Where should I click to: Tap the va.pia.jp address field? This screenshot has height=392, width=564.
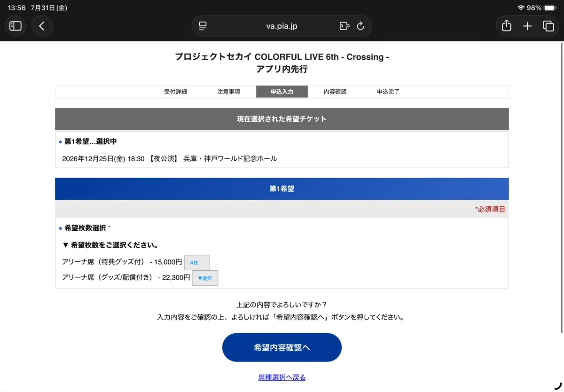point(282,26)
